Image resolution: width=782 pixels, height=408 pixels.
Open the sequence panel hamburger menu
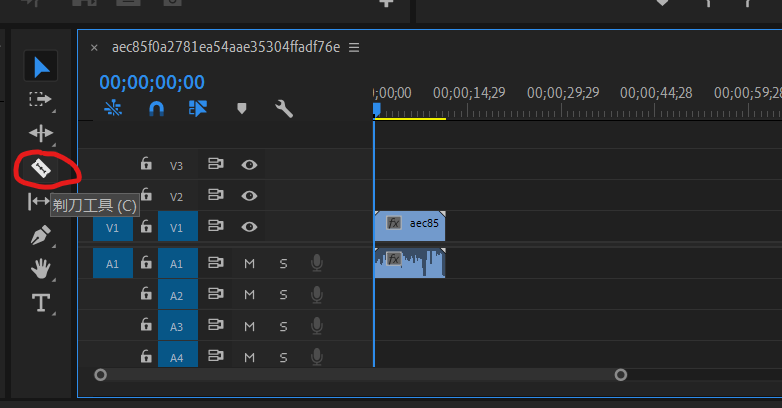(x=354, y=47)
